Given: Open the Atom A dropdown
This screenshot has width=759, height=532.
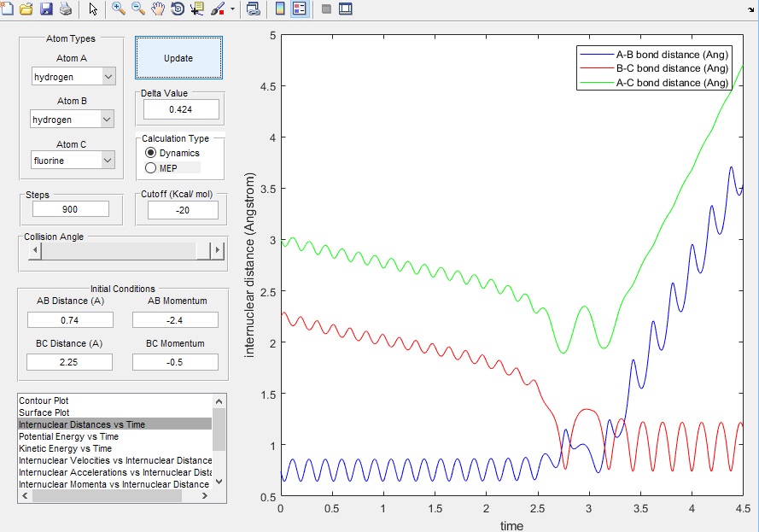Looking at the screenshot, I should pyautogui.click(x=73, y=77).
